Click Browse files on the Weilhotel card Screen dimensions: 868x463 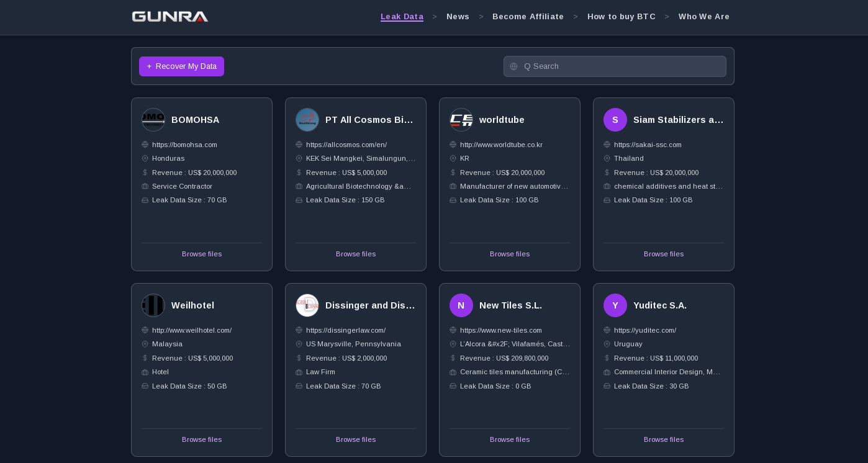(202, 439)
